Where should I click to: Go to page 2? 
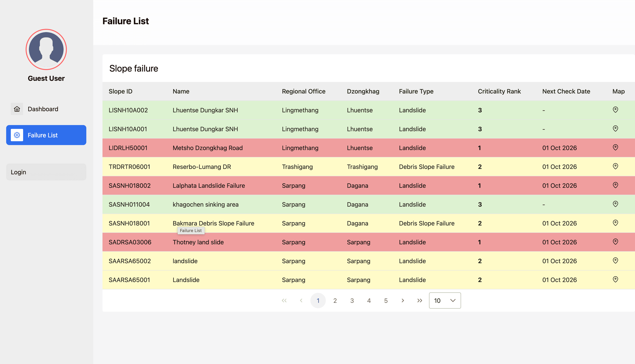pyautogui.click(x=335, y=301)
